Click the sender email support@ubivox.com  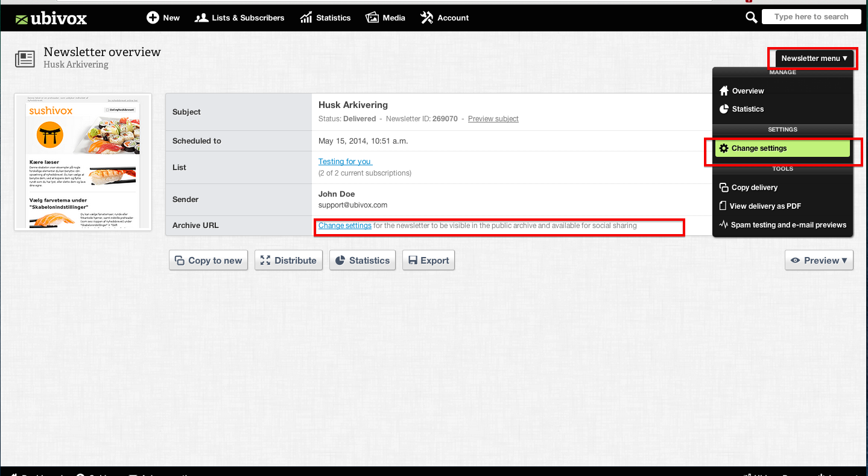353,205
